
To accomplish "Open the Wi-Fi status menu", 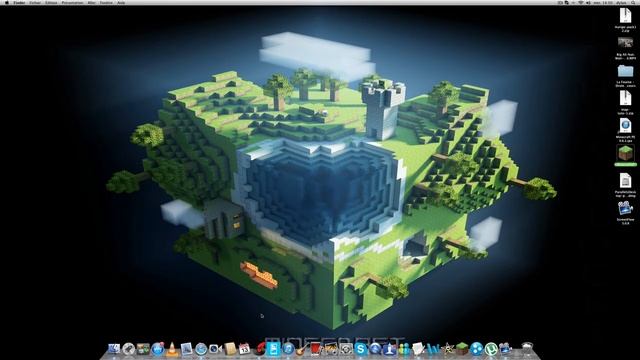I will tap(581, 2).
